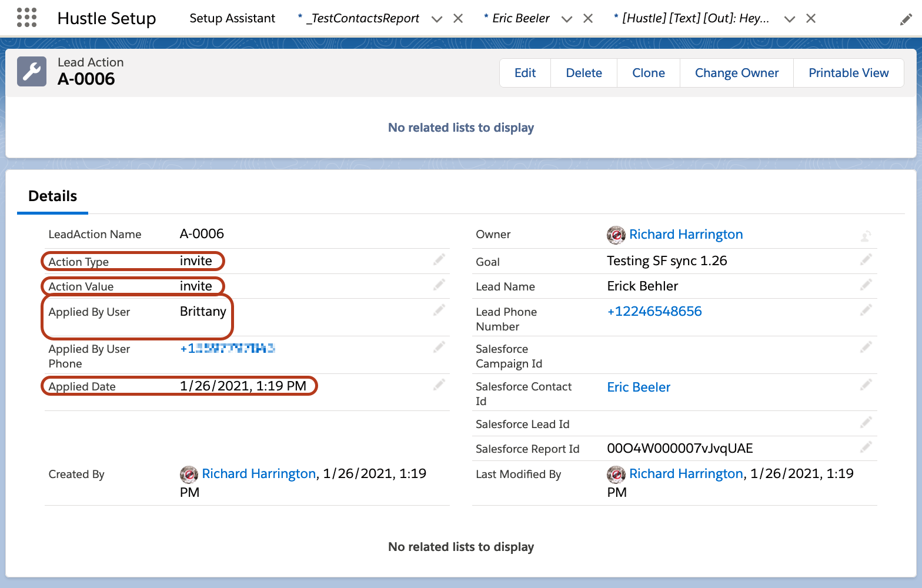Edit the Lead Name field pencil

(x=866, y=285)
